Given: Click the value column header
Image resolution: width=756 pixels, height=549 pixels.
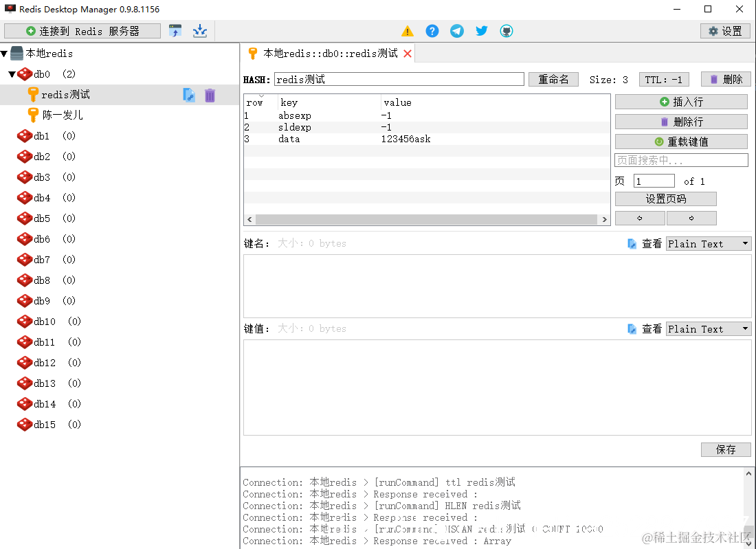Looking at the screenshot, I should (495, 102).
